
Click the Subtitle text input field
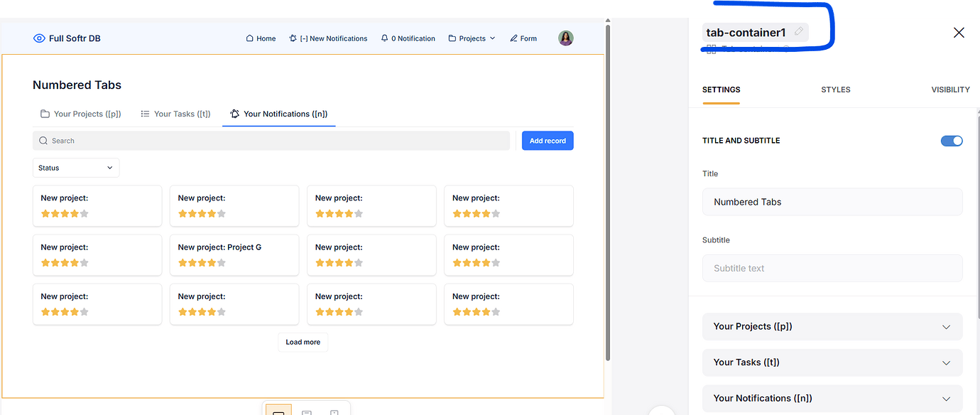click(x=832, y=268)
